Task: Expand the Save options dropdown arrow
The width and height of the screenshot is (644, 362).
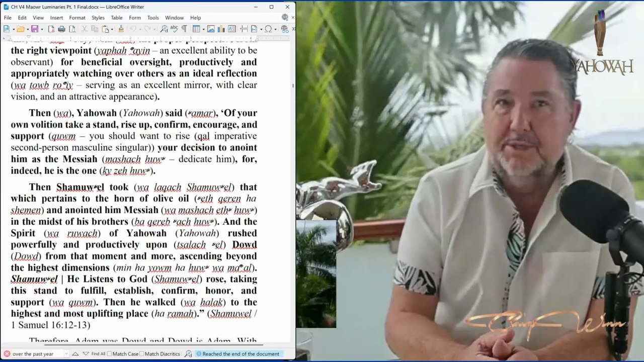Action: pyautogui.click(x=41, y=29)
